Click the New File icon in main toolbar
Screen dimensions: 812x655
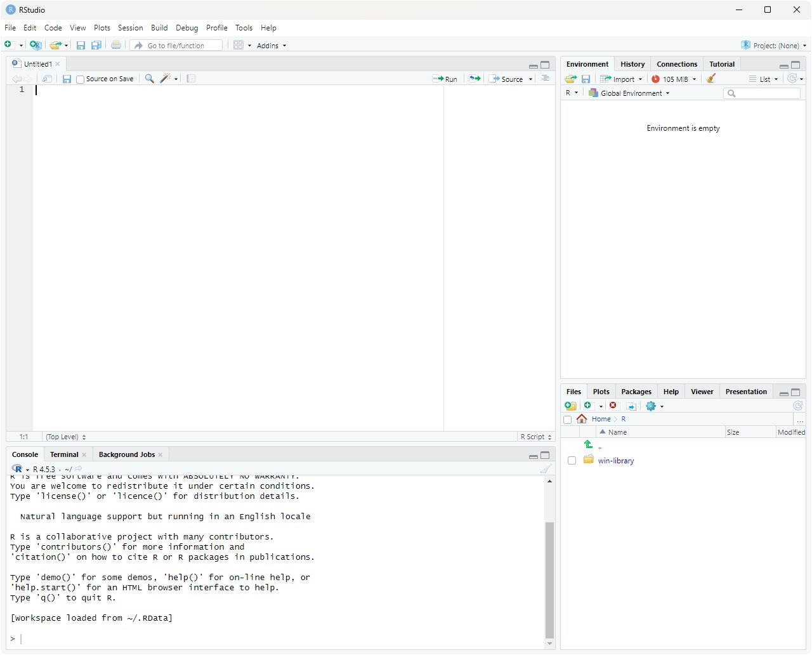tap(8, 44)
